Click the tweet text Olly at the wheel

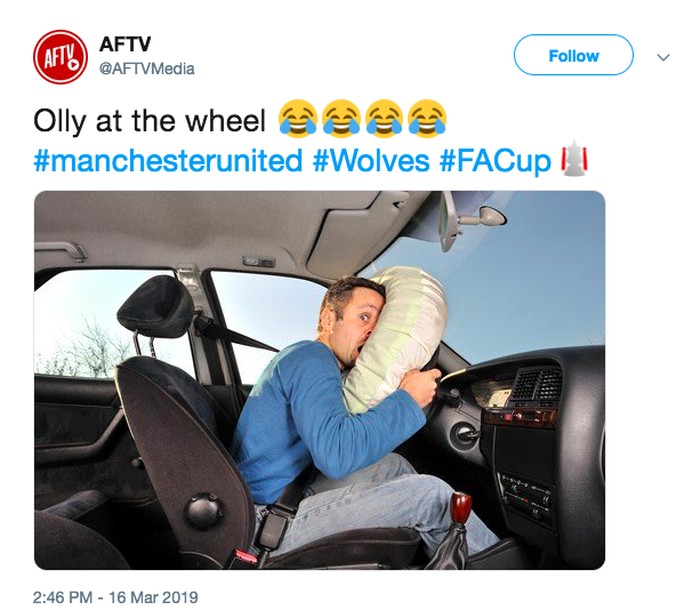[149, 121]
